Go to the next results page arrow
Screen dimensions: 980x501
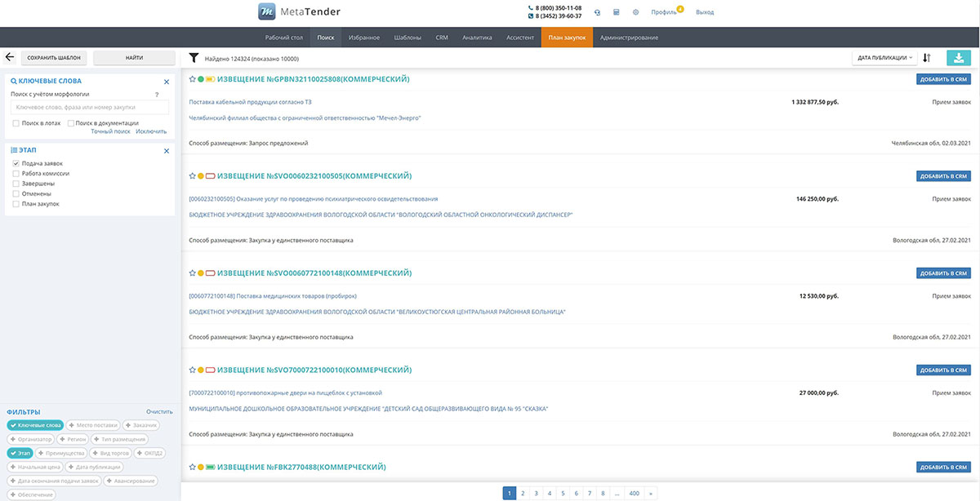(x=650, y=493)
